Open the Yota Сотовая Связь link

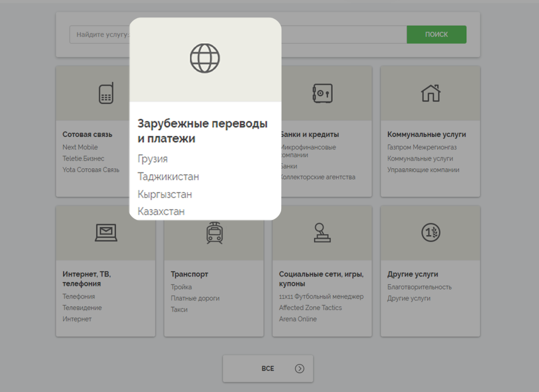pyautogui.click(x=91, y=170)
